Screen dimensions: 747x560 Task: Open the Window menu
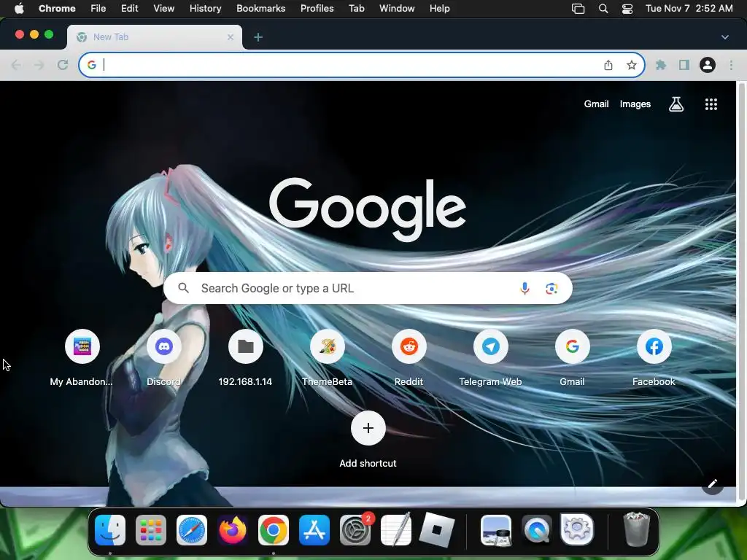(x=397, y=8)
